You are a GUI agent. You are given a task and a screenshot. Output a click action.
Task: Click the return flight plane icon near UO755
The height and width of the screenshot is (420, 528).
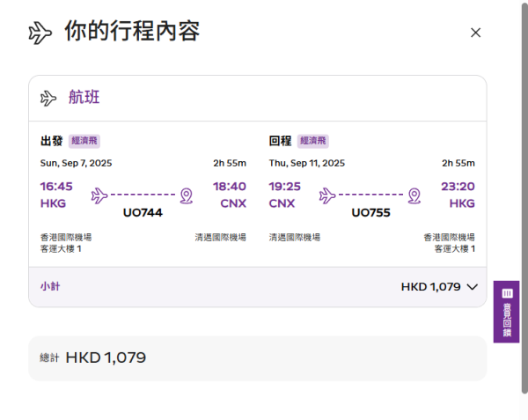[x=327, y=195]
